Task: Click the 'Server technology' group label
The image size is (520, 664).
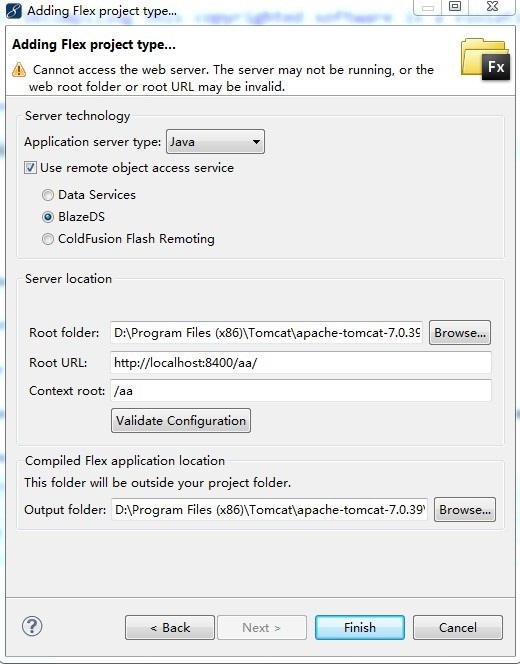Action: 77,116
